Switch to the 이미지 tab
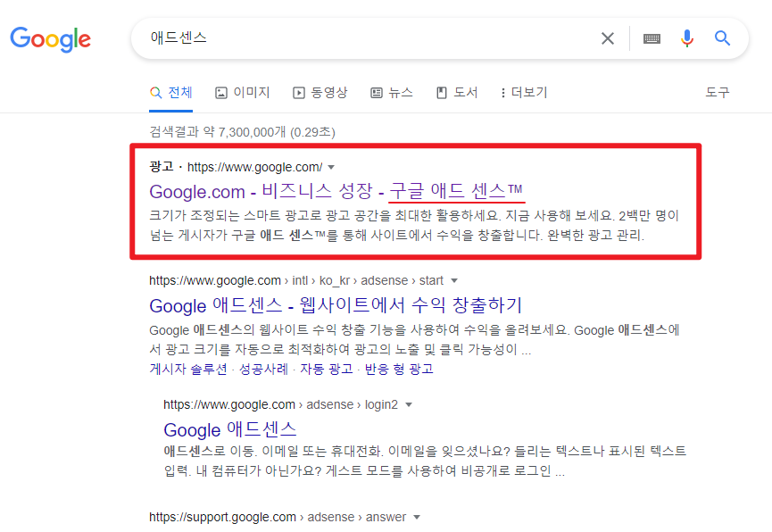Image resolution: width=772 pixels, height=532 pixels. tap(243, 93)
